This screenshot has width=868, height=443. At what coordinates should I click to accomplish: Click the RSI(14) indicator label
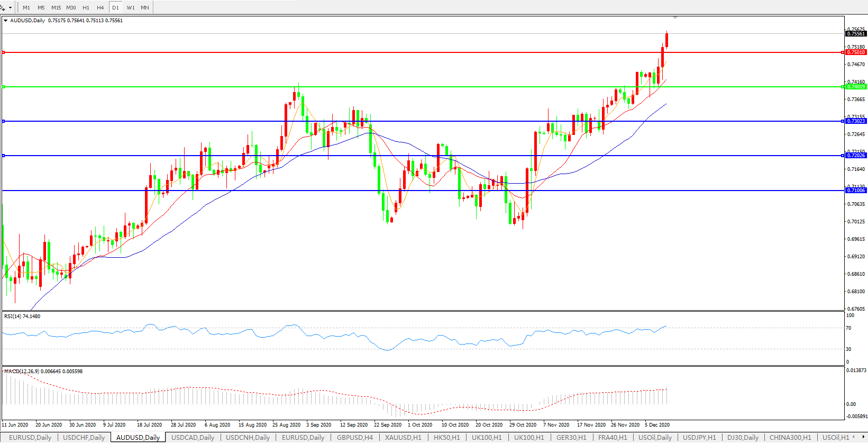(x=22, y=317)
